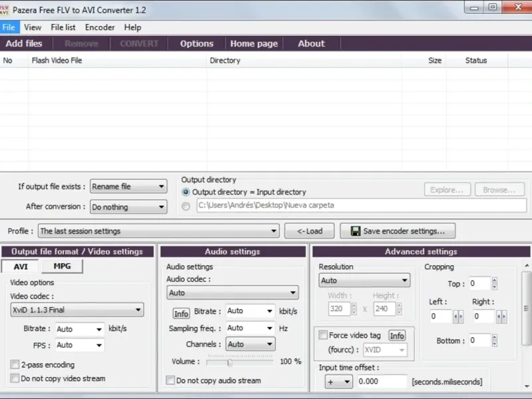
Task: Expand the Profile dropdown
Action: point(158,231)
